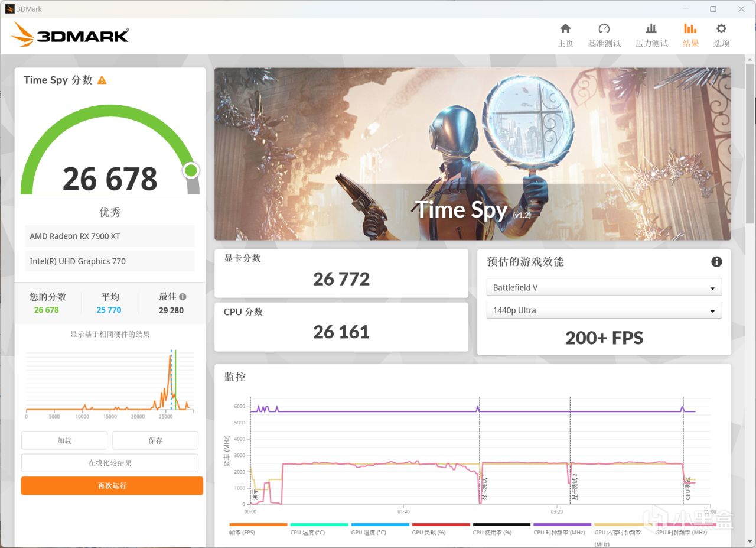
Task: Toggle the CPU clock frequency legend (CPU 时钟频率)
Action: pyautogui.click(x=562, y=528)
